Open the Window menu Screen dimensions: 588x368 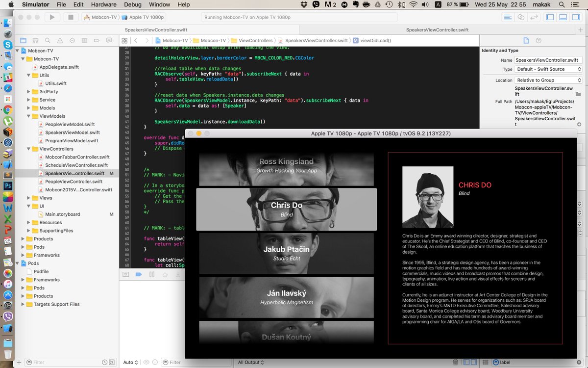[160, 4]
